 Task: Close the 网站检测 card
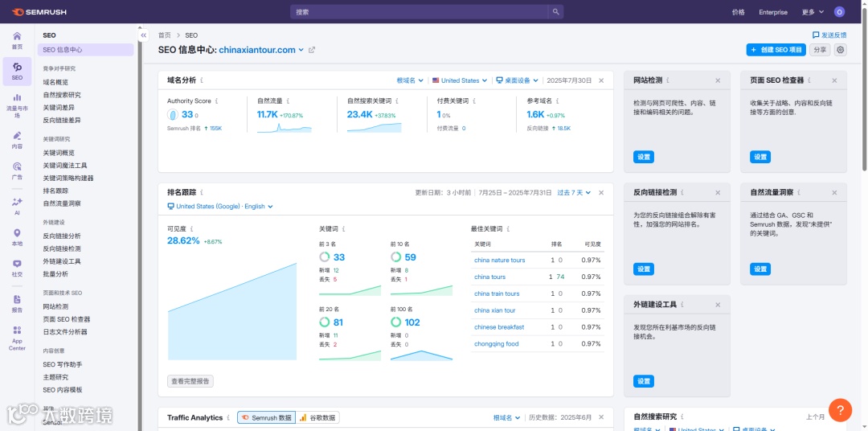pyautogui.click(x=718, y=80)
